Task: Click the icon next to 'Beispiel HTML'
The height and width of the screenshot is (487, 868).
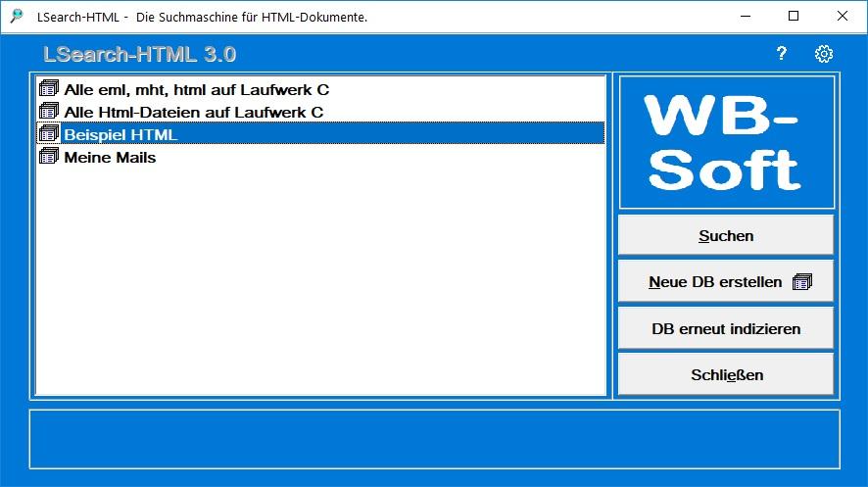Action: (x=49, y=134)
